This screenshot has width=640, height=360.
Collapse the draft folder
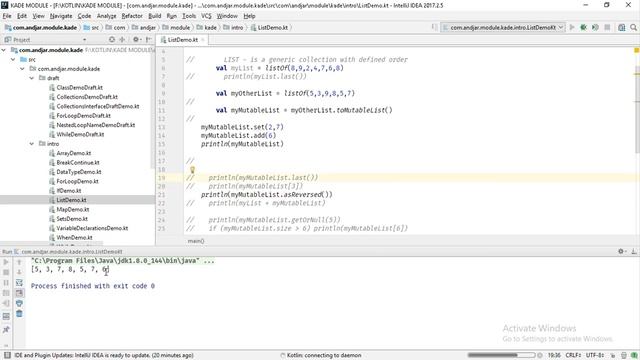click(x=32, y=78)
